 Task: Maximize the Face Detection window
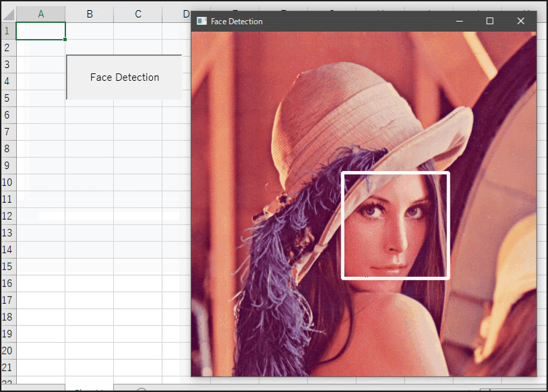490,22
